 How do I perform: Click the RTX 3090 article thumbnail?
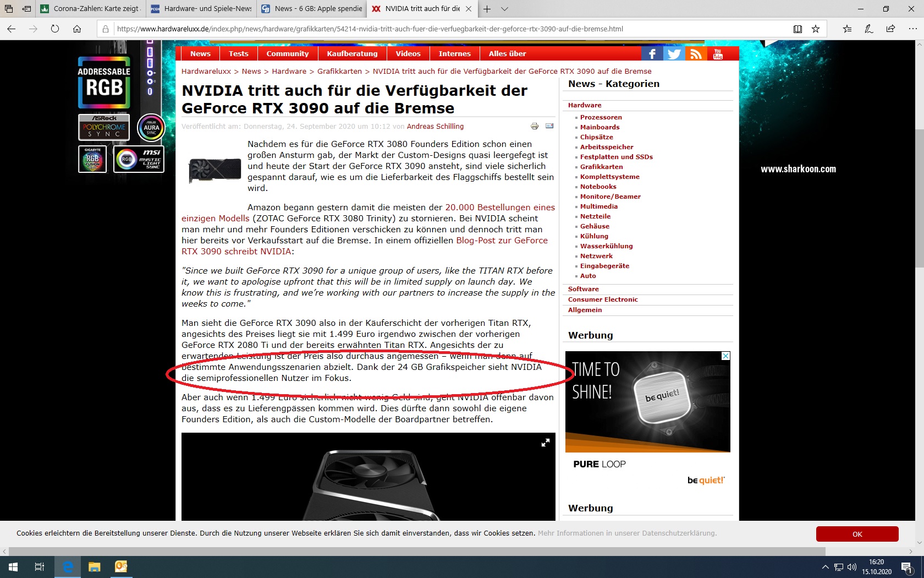pos(215,170)
